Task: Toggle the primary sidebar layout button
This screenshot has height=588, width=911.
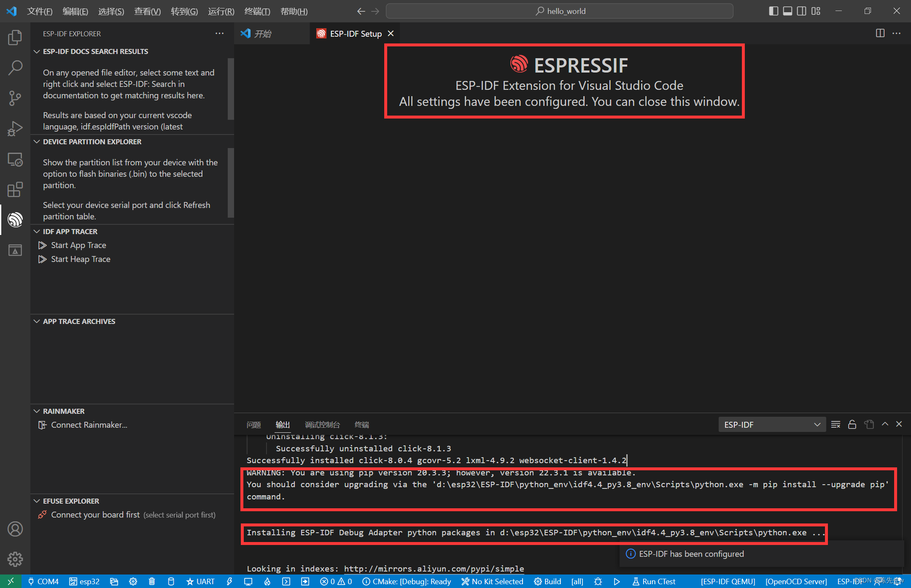Action: [x=774, y=11]
